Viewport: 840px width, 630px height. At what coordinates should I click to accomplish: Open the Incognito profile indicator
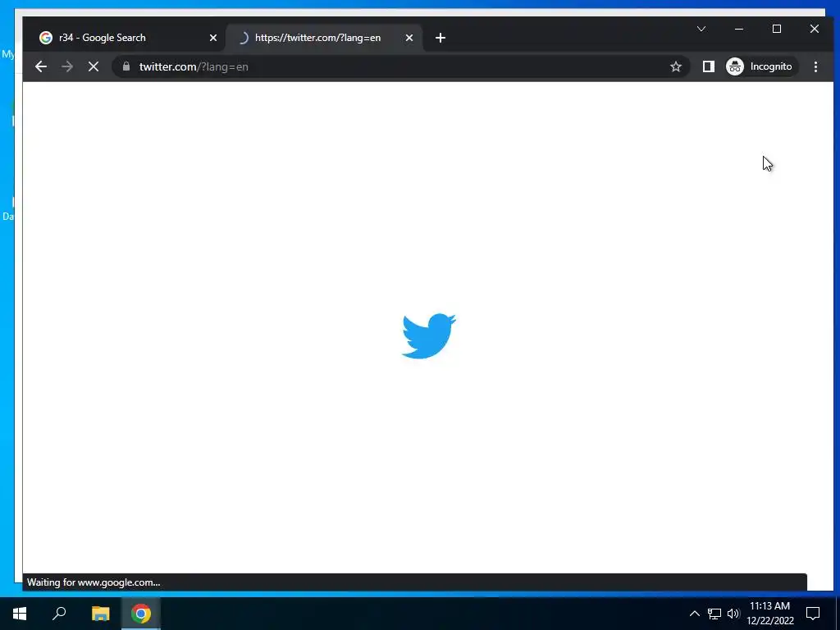click(x=760, y=66)
